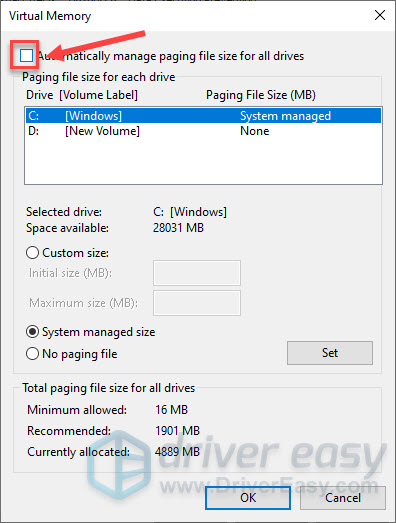
Task: Confirm with the OK button
Action: tap(248, 498)
